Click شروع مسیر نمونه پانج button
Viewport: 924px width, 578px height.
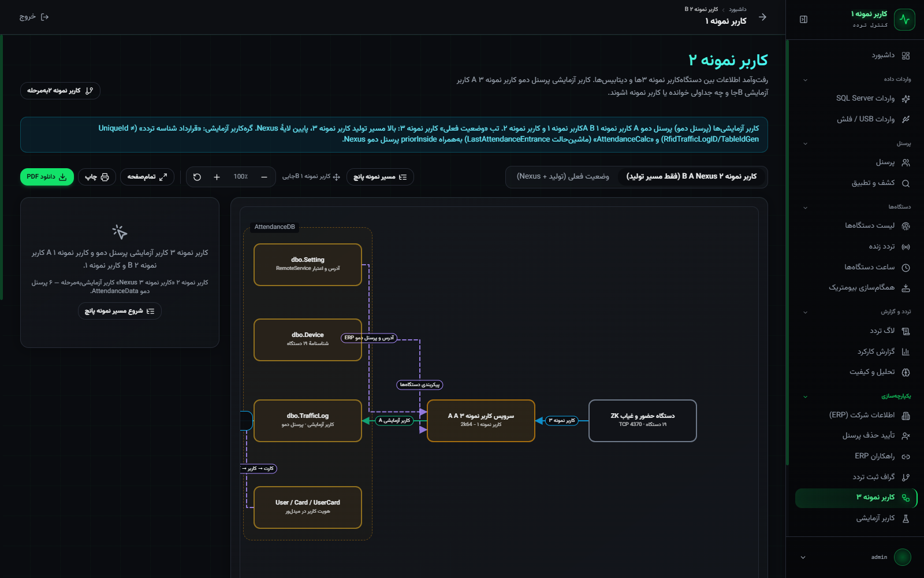point(120,311)
